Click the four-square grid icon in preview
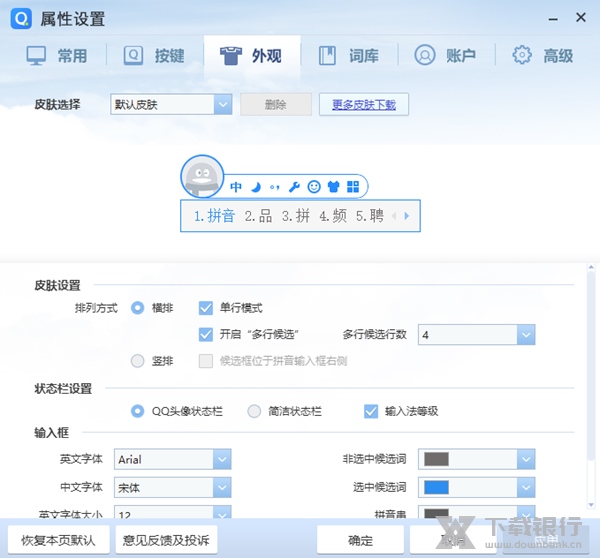This screenshot has width=600, height=558. tap(352, 187)
